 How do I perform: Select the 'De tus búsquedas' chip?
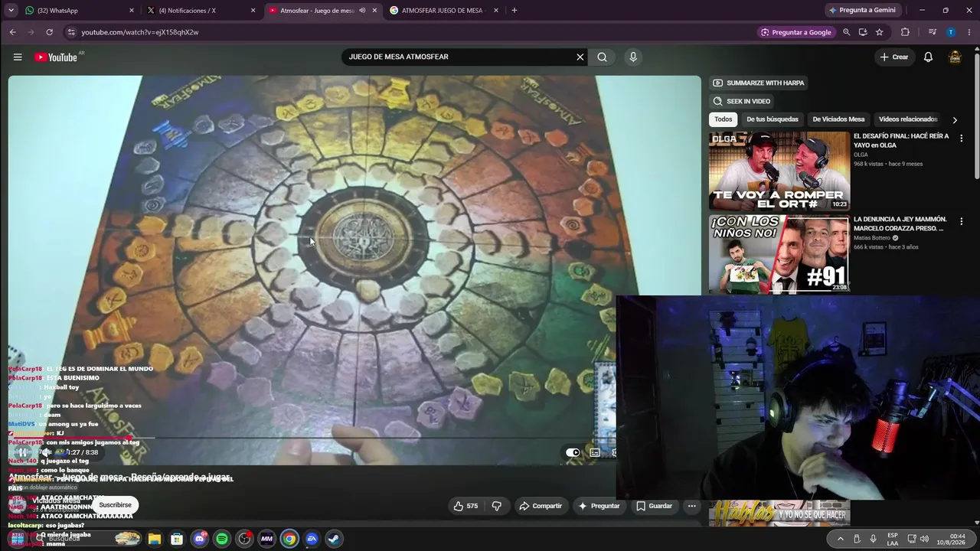tap(772, 119)
